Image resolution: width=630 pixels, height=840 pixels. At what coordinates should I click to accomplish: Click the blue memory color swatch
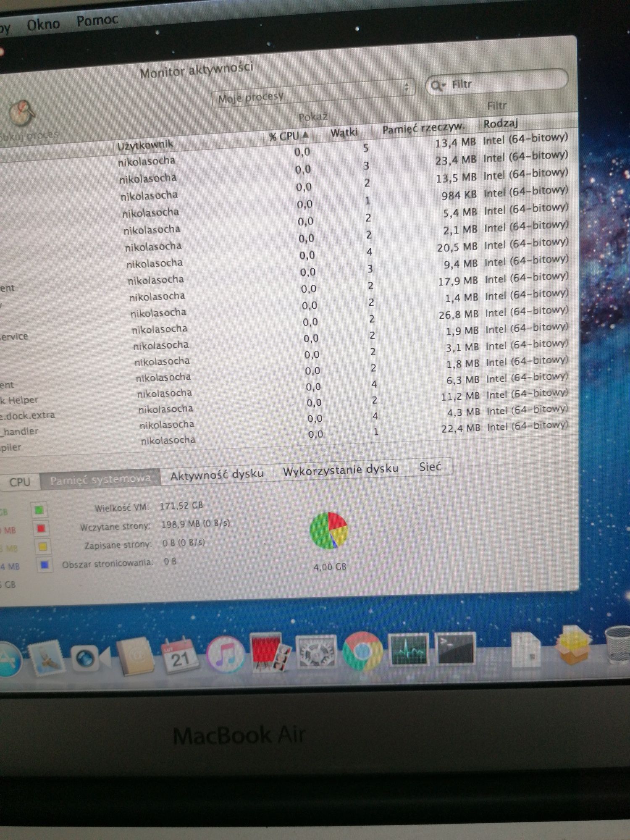pos(44,565)
